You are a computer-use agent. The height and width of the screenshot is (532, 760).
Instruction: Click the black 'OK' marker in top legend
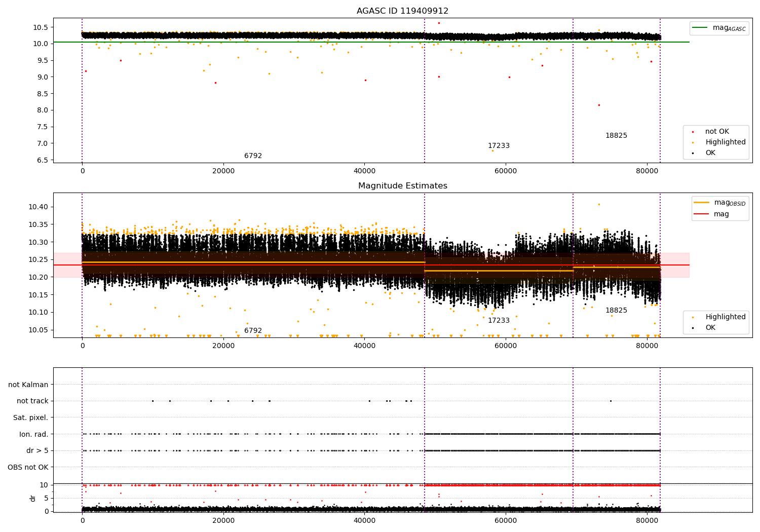(x=693, y=153)
